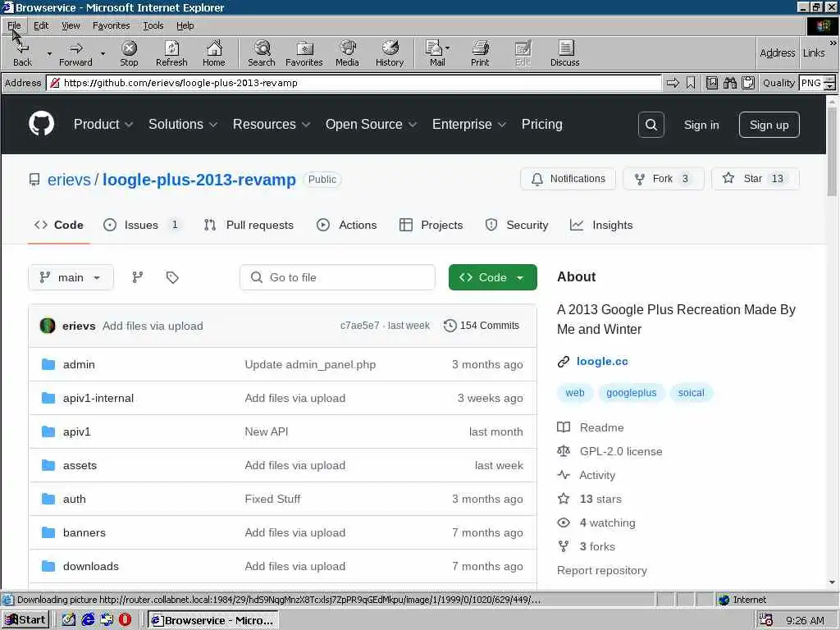The height and width of the screenshot is (630, 840).
Task: Click the Go arrow beside address bar
Action: (x=673, y=83)
